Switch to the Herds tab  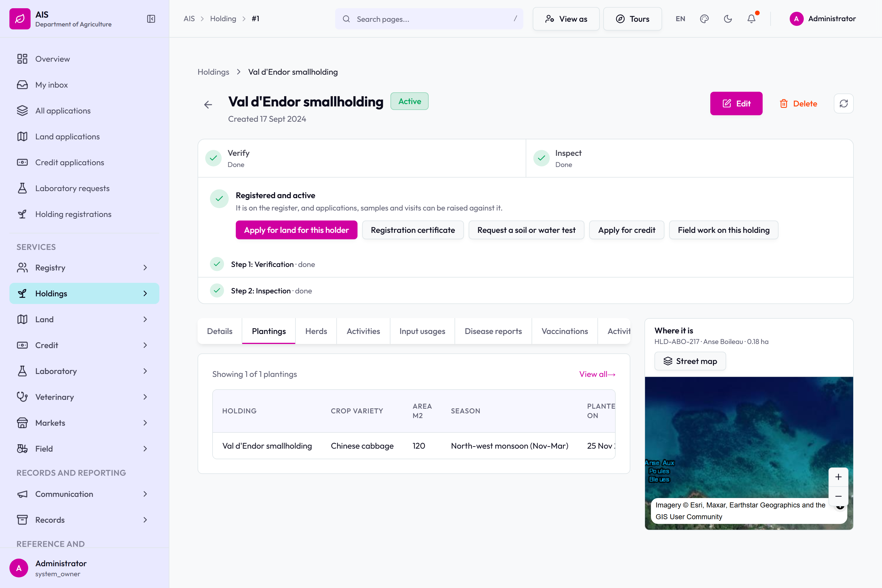point(316,331)
